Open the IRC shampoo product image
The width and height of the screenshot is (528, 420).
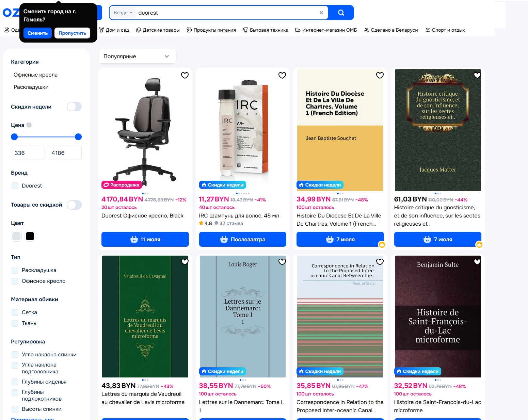(x=243, y=130)
